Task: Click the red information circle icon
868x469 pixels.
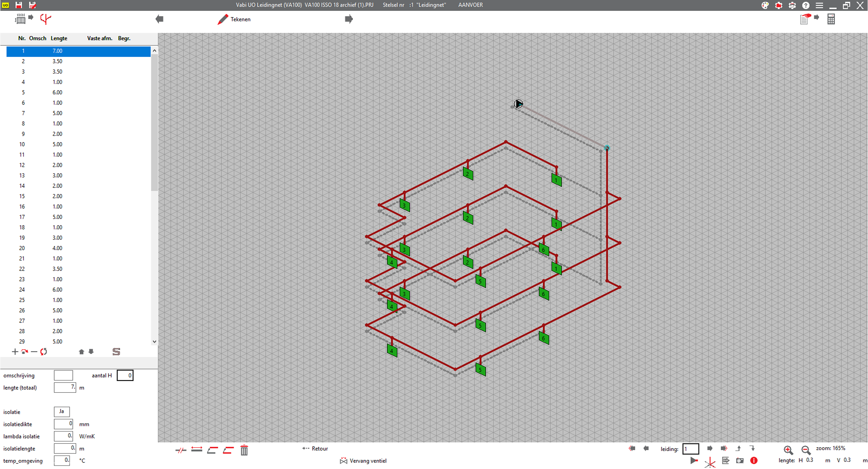Action: coord(754,460)
